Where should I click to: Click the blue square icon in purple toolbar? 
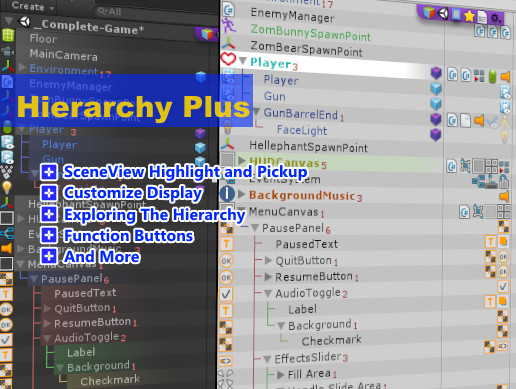[456, 15]
